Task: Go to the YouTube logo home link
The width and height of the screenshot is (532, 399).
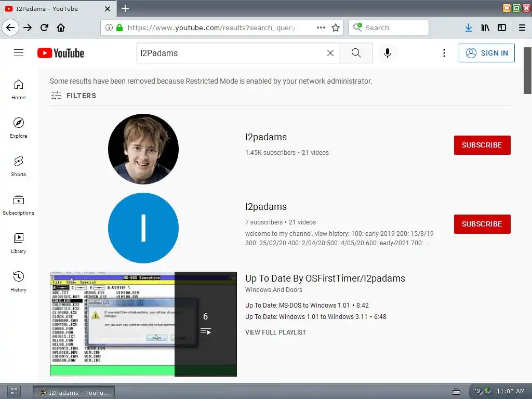Action: 61,53
